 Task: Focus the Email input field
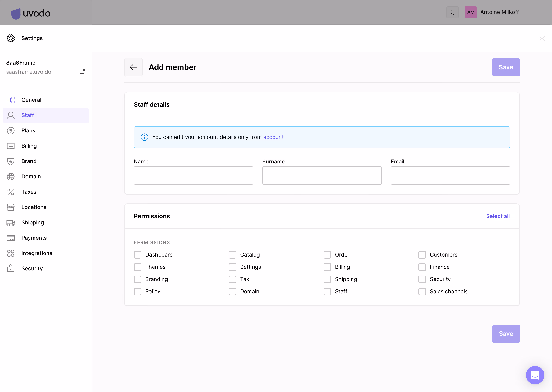click(450, 175)
